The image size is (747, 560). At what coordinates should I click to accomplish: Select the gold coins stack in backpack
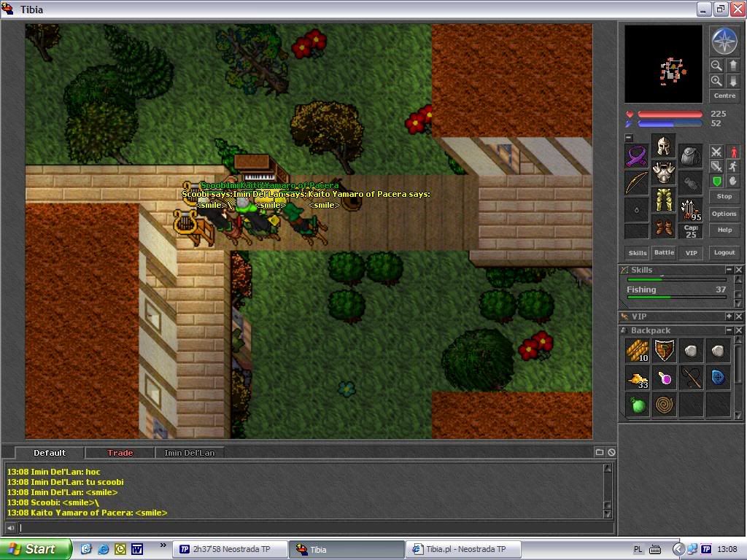(637, 378)
